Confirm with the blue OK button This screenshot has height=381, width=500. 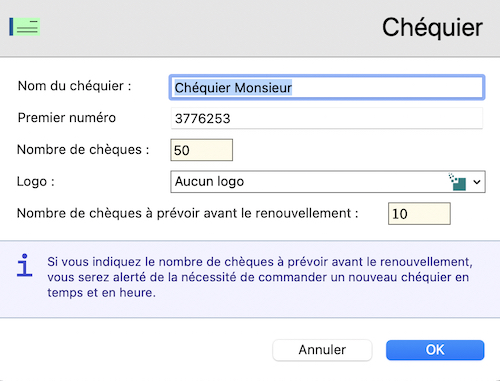tap(435, 350)
